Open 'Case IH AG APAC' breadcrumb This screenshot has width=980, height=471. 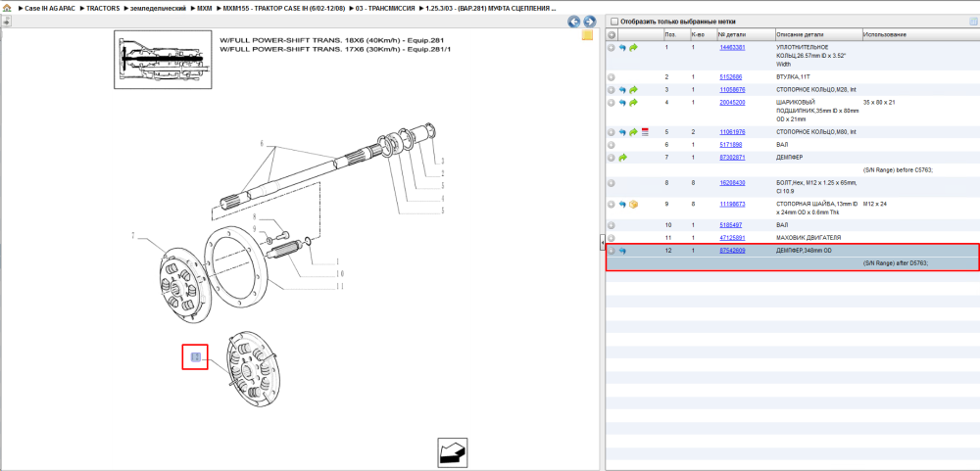[49, 9]
